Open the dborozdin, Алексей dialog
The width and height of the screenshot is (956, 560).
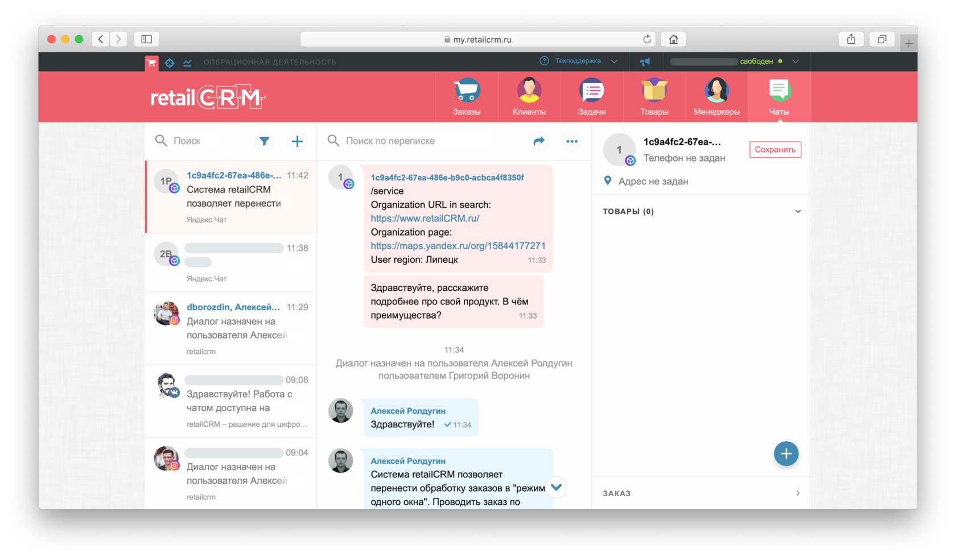coord(231,328)
